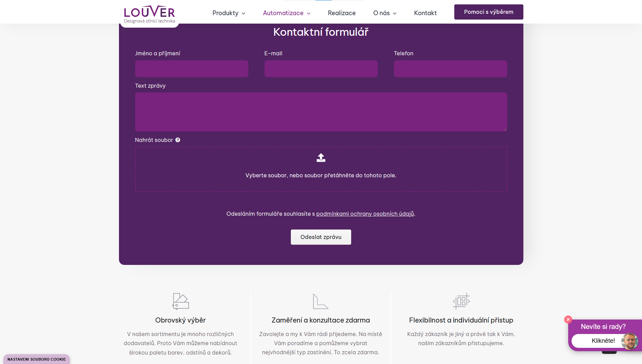
Task: Click the layout icon above Flexibilnost
Action: (461, 301)
